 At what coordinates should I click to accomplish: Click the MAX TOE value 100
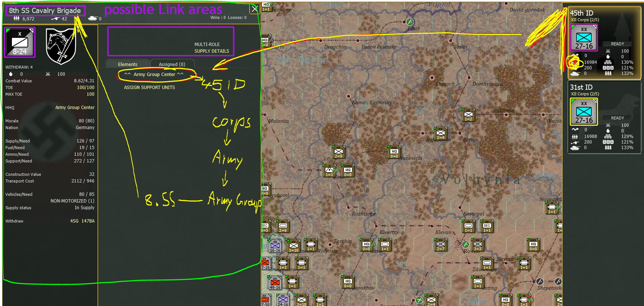coord(91,94)
